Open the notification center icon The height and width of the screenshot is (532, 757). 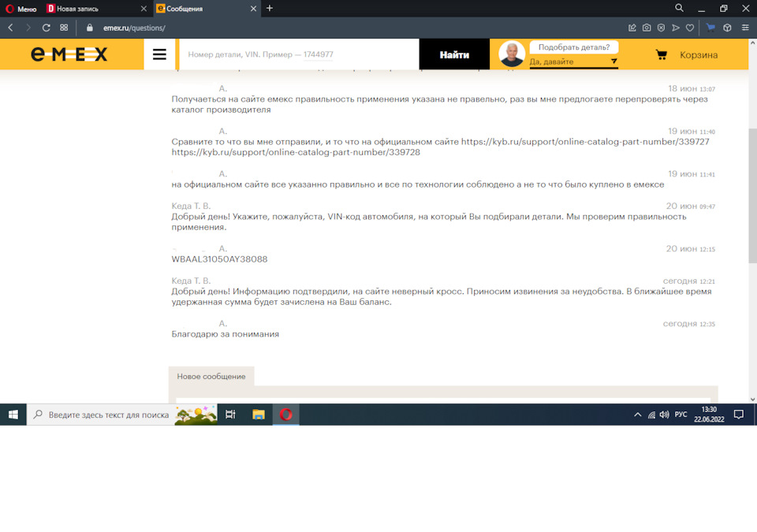pyautogui.click(x=739, y=415)
